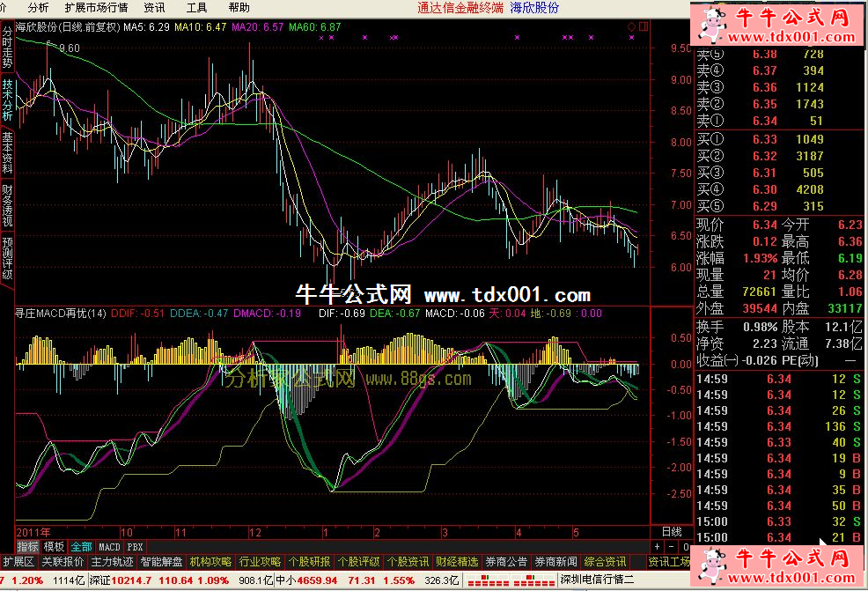
Task: Open the 基本资料 side tab
Action: (x=7, y=152)
